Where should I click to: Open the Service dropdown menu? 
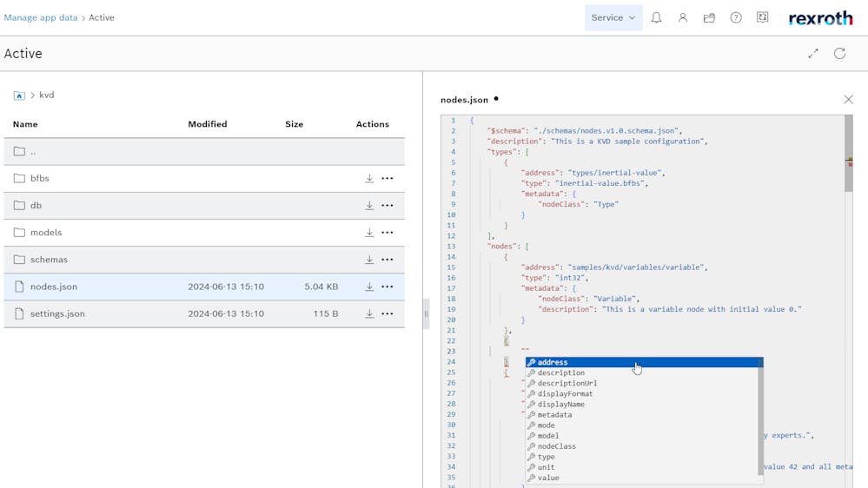click(613, 17)
